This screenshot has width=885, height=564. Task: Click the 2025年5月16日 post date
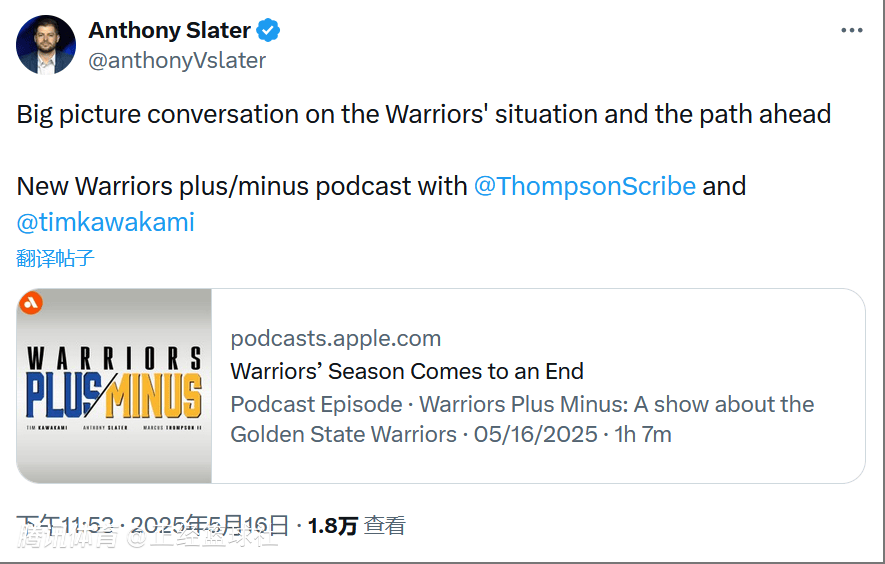209,526
